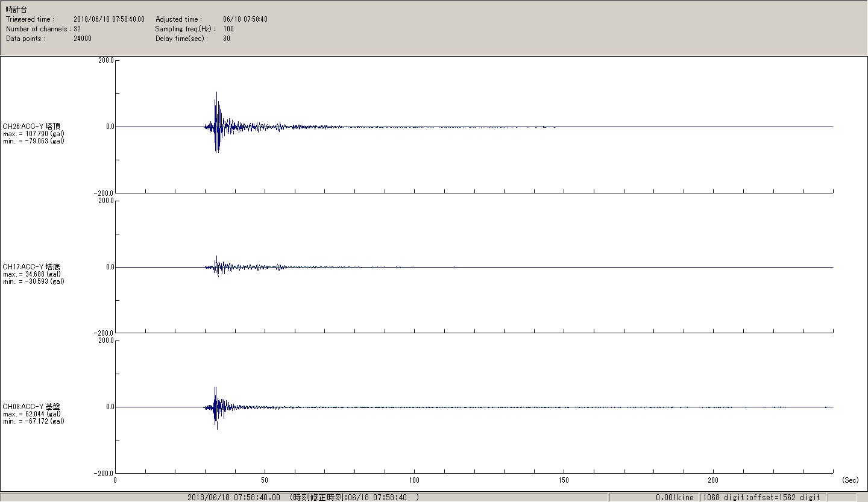Viewport: 868px width, 502px height.
Task: Click the 100 label on the time axis
Action: pyautogui.click(x=414, y=480)
